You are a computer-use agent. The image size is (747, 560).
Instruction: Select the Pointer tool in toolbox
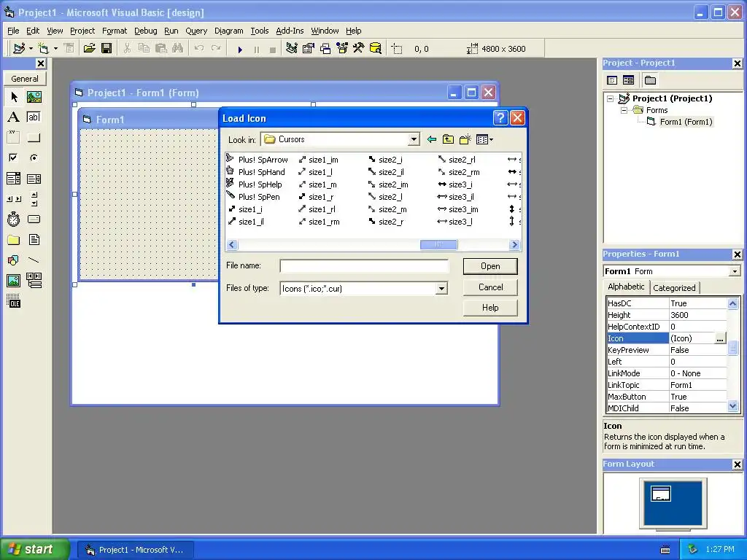coord(14,97)
